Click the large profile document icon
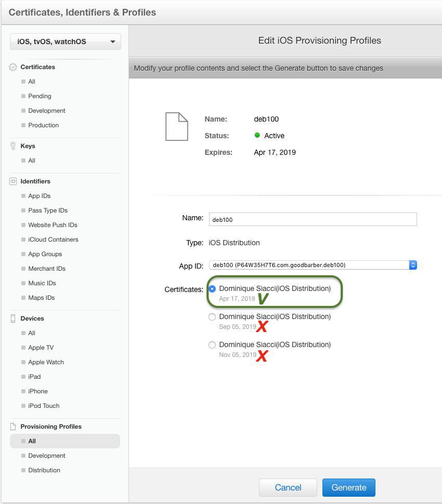 point(176,126)
